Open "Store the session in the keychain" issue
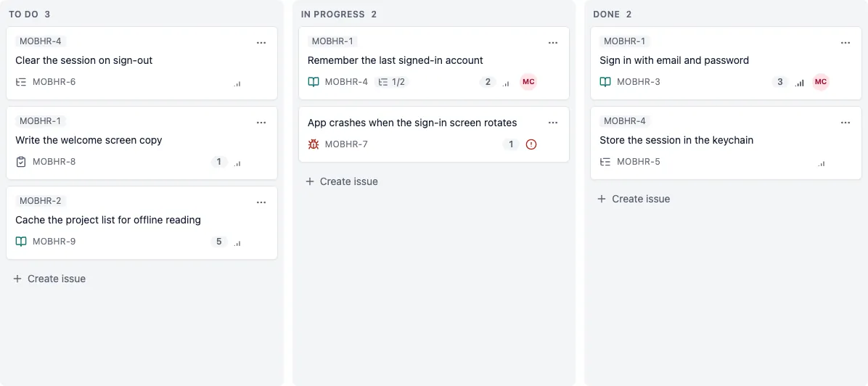Screen dimensions: 868x386 [676, 140]
